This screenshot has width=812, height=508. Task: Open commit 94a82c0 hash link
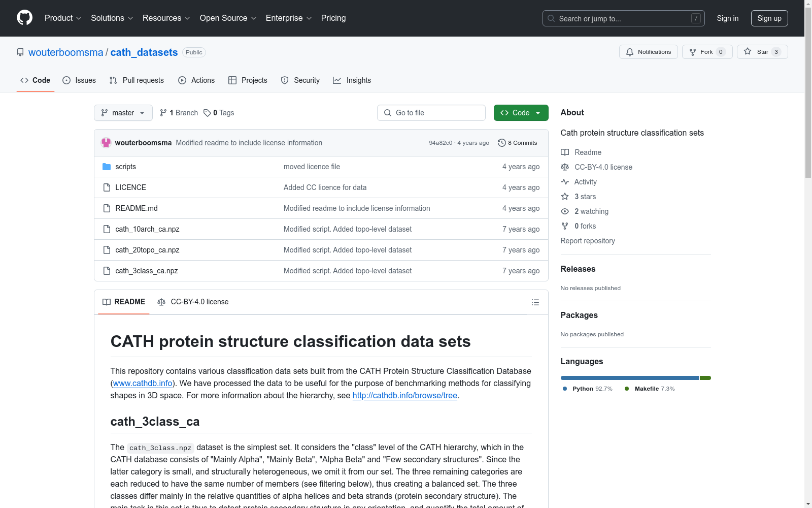tap(441, 143)
